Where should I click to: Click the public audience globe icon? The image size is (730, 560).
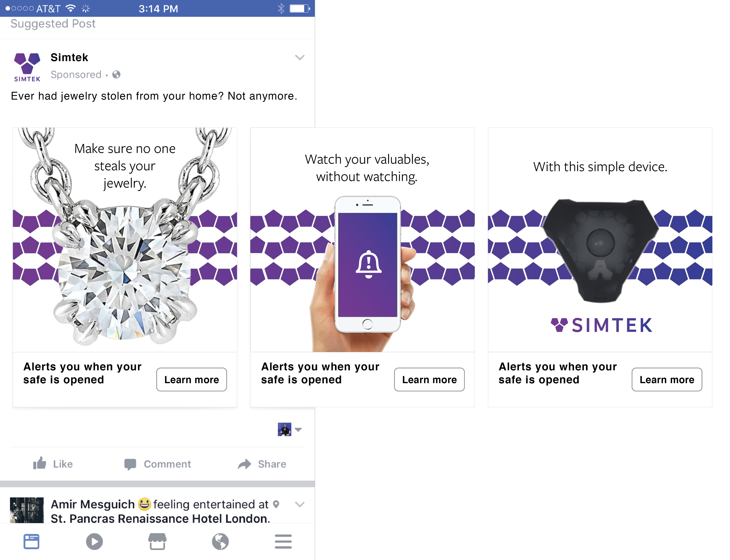pyautogui.click(x=116, y=74)
